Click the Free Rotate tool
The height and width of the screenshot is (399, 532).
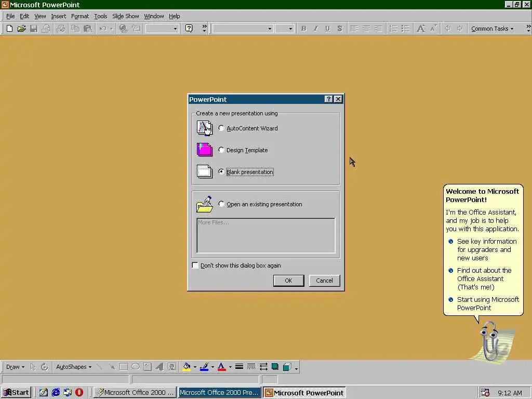(45, 367)
